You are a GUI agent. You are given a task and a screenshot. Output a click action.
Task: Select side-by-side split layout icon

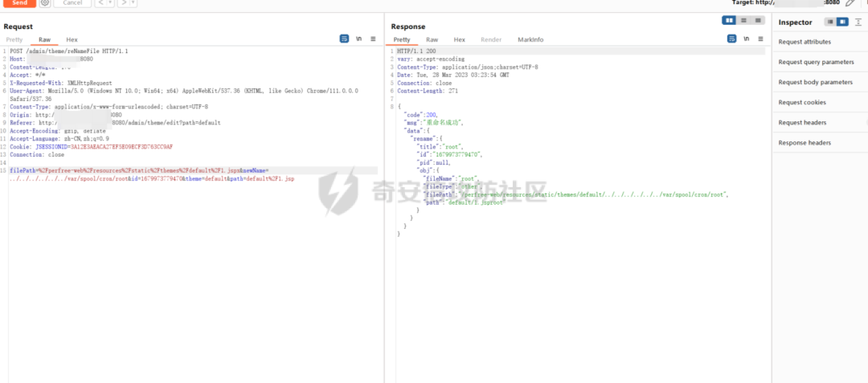coord(730,20)
